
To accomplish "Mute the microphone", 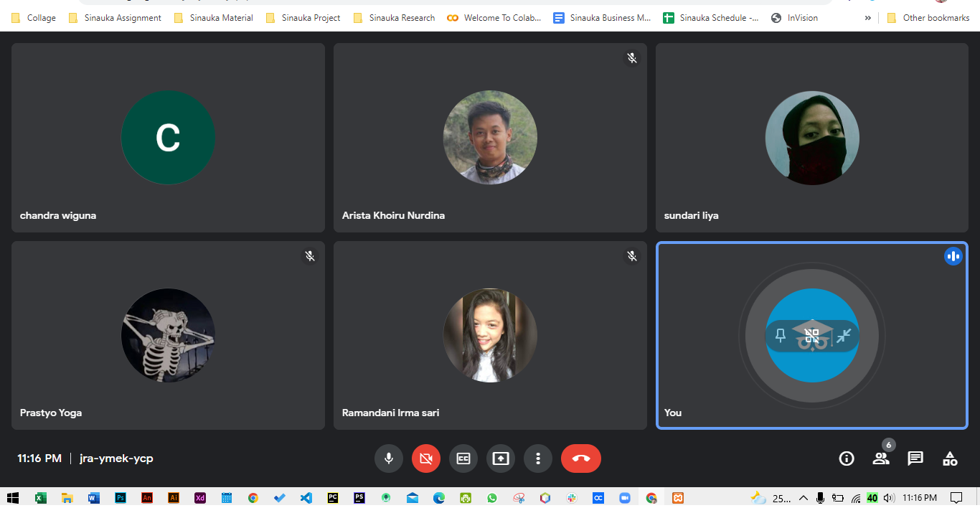I will pos(389,458).
